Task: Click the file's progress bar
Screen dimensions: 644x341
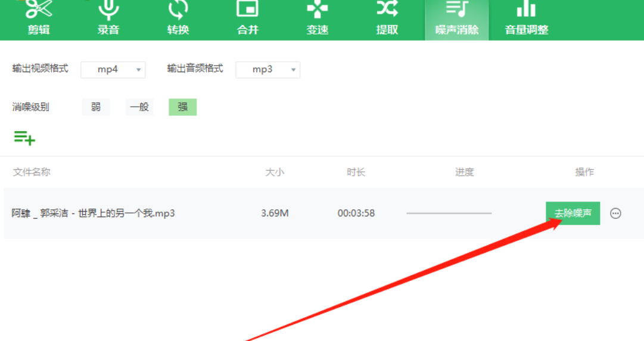Action: (449, 213)
